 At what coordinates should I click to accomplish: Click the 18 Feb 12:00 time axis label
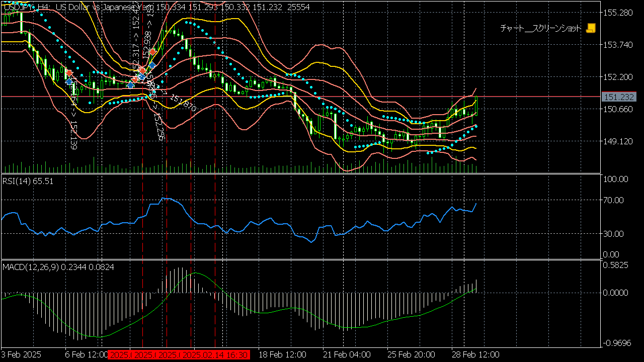(282, 354)
